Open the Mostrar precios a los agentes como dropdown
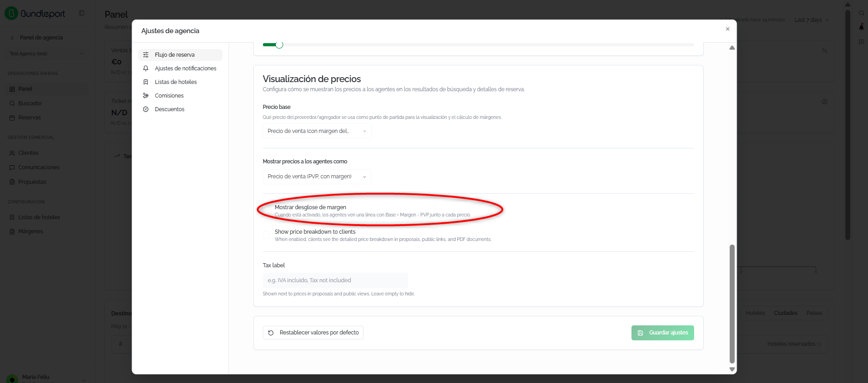This screenshot has height=383, width=868. tap(317, 177)
